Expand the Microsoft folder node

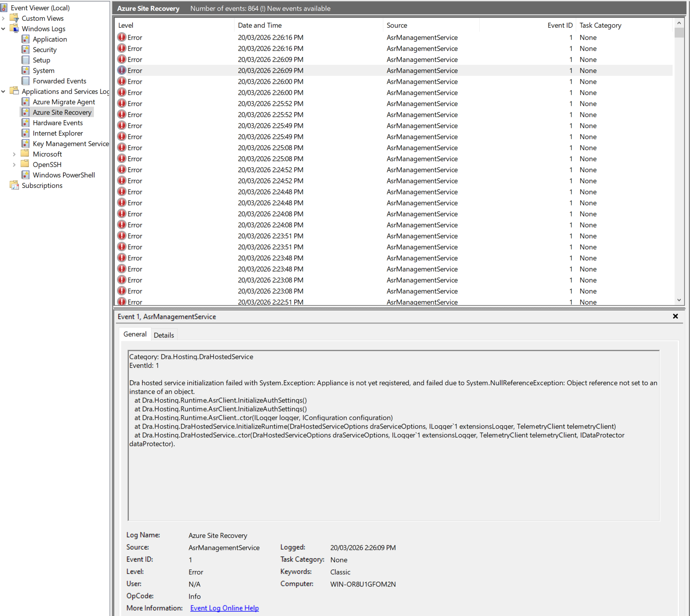(14, 154)
